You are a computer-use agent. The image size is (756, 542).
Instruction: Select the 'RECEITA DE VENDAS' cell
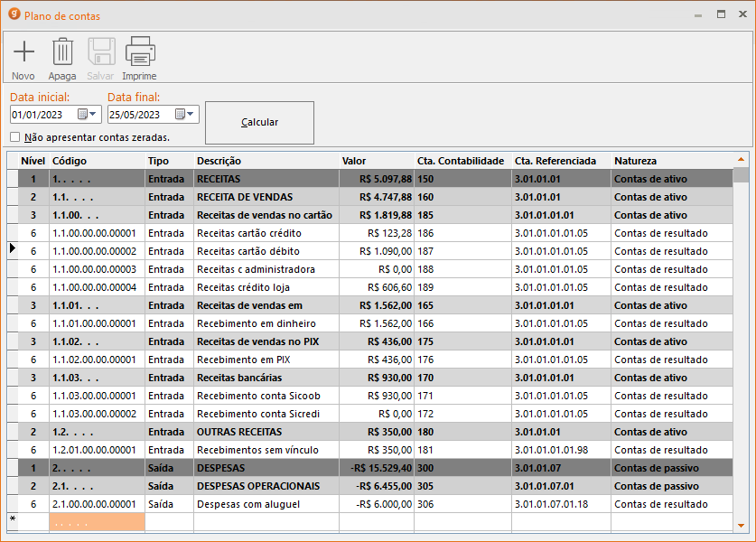pyautogui.click(x=266, y=197)
